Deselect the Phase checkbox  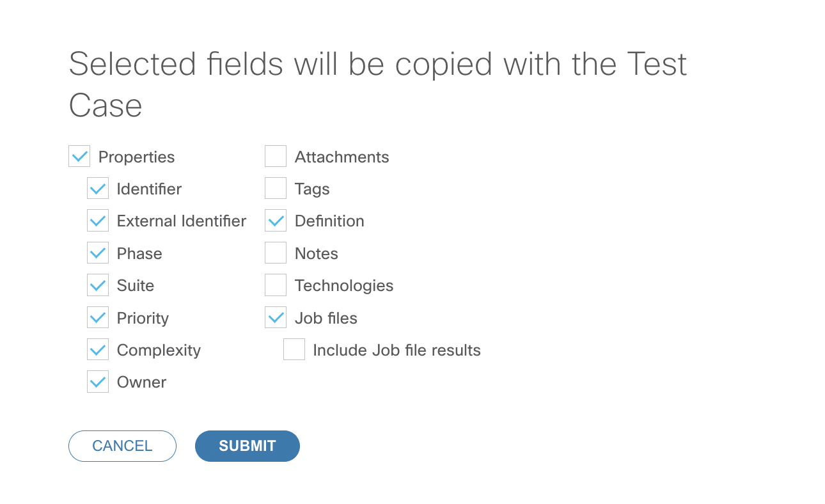point(98,253)
